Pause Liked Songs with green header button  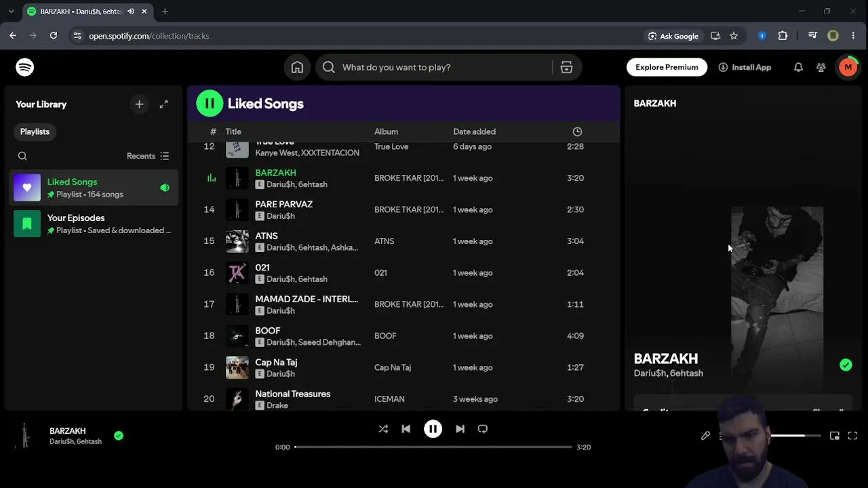pos(210,104)
